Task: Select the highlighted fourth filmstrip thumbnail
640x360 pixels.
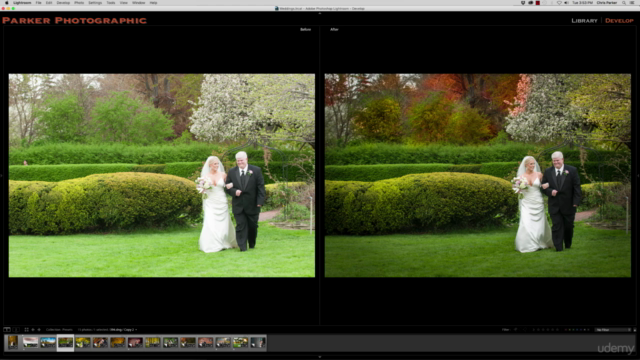Action: [x=65, y=342]
